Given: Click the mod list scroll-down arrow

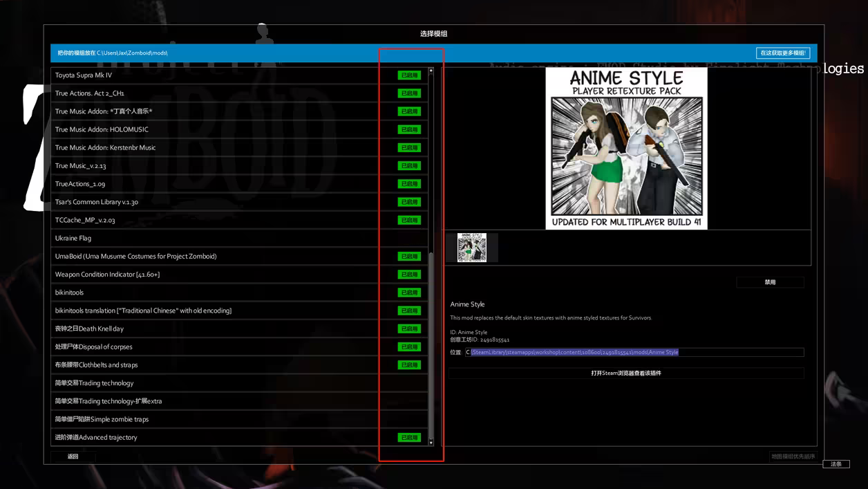Looking at the screenshot, I should (431, 442).
